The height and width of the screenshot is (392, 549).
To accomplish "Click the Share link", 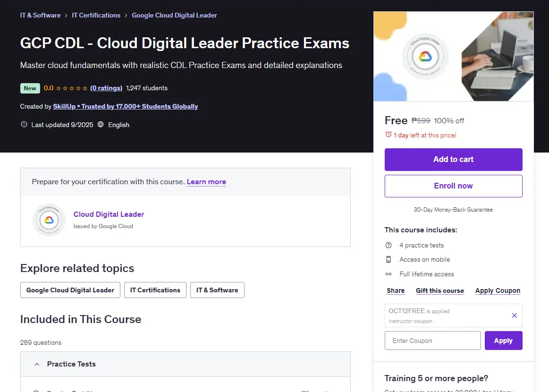I will click(396, 290).
